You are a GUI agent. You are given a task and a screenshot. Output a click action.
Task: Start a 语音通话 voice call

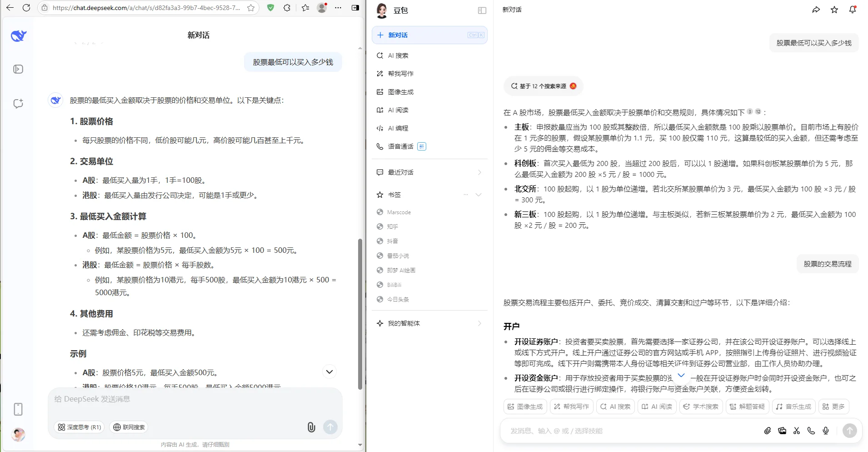tap(400, 146)
